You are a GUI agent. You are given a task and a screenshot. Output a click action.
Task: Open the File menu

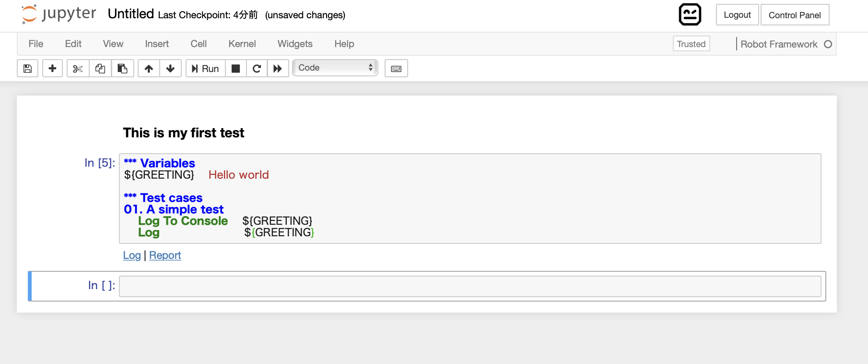tap(36, 44)
